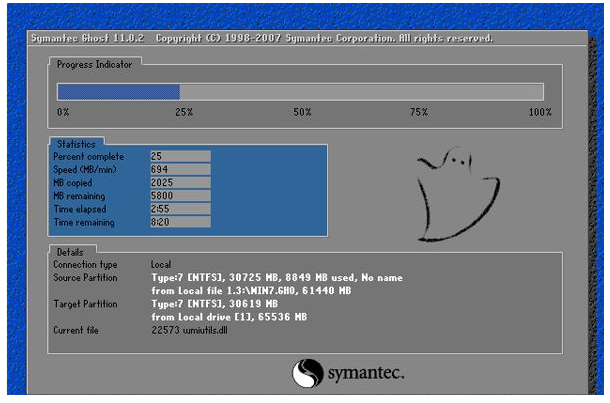Click the Percent complete label

(x=89, y=156)
